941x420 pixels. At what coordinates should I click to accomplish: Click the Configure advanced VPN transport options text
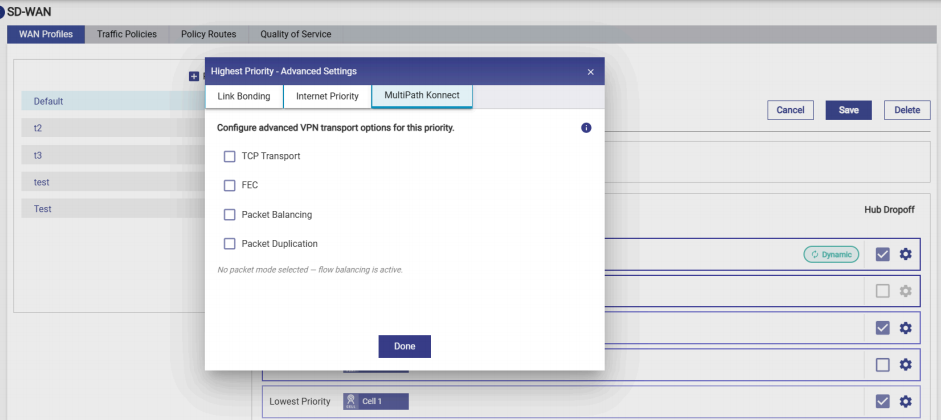[x=335, y=128]
